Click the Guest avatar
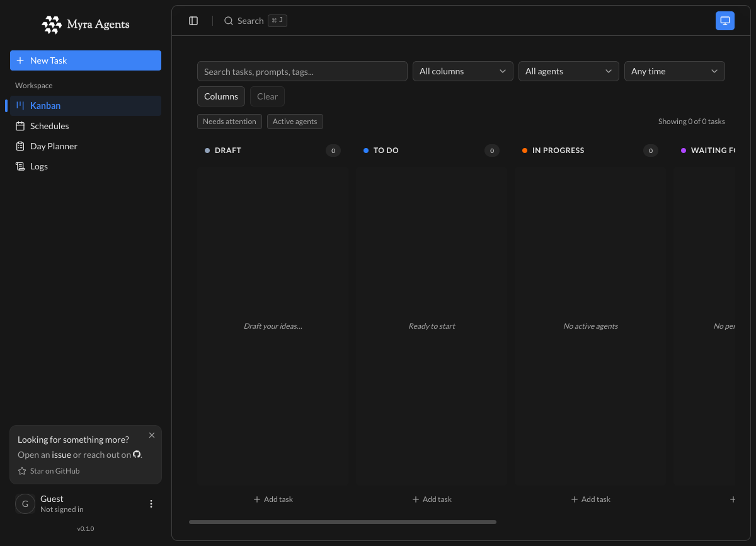The height and width of the screenshot is (546, 756). tap(25, 504)
